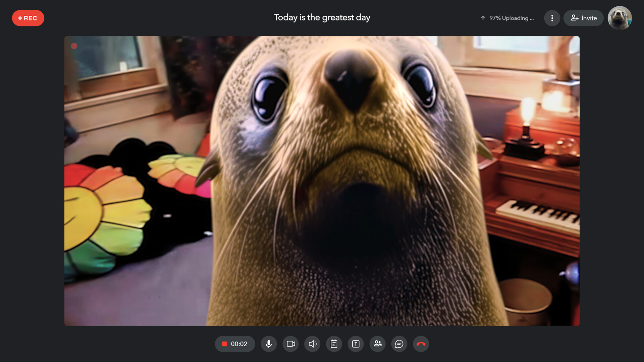
Task: Click the red dot on video feed
Action: tap(74, 46)
